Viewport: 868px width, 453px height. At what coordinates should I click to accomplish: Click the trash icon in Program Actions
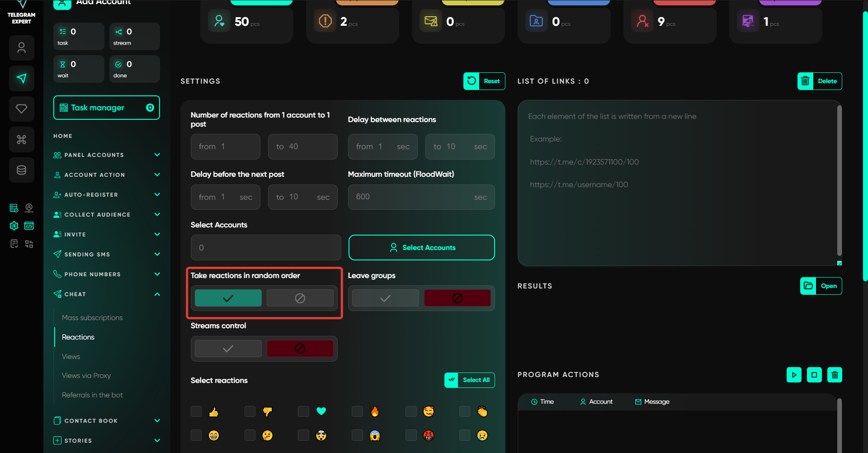pos(835,375)
